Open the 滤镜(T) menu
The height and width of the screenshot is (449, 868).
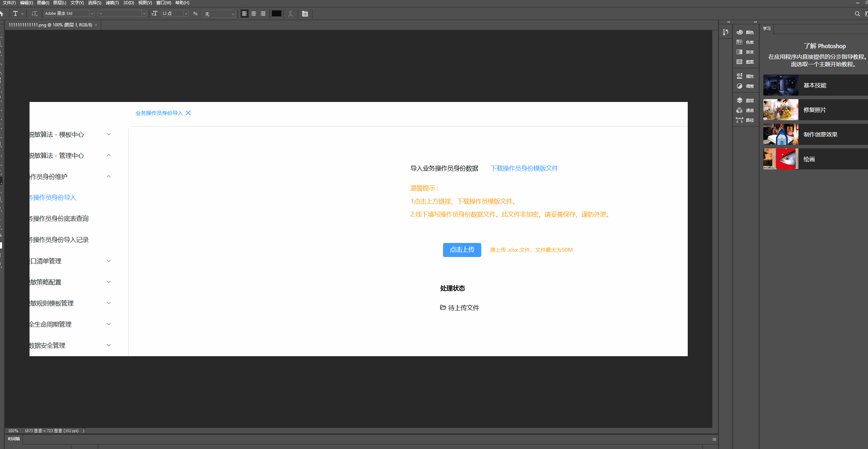click(x=112, y=3)
